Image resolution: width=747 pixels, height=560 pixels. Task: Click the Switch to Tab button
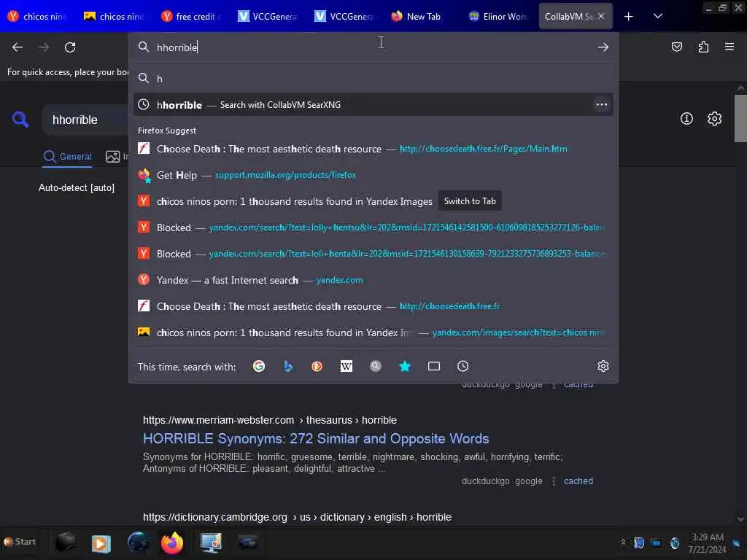coord(470,201)
